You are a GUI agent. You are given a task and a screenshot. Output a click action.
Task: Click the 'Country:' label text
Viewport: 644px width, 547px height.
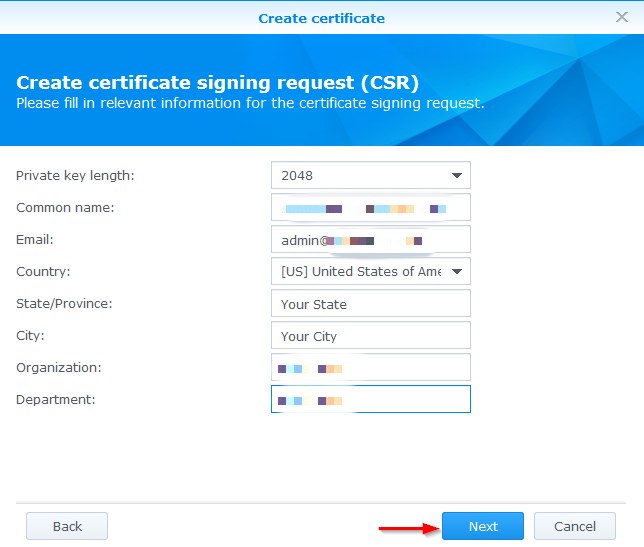pyautogui.click(x=43, y=272)
